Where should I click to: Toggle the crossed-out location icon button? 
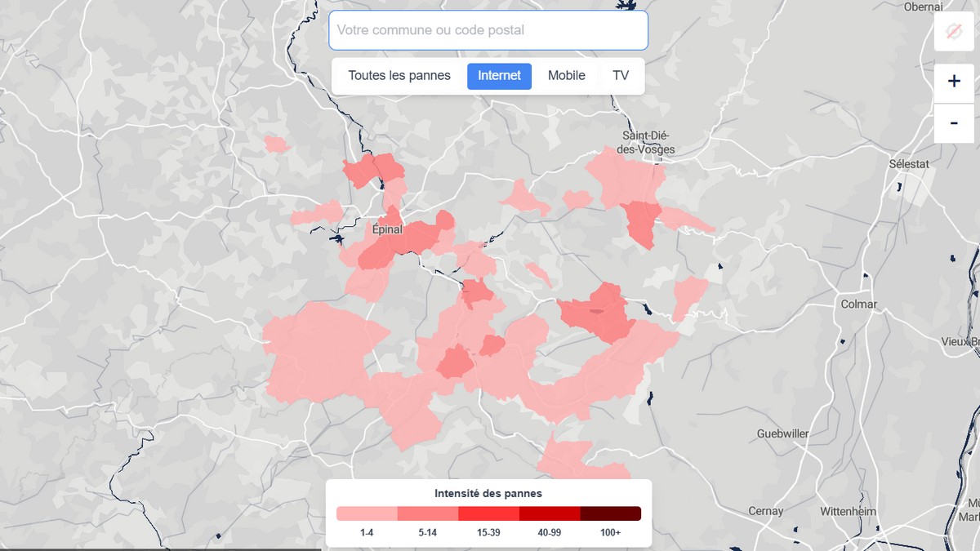[x=954, y=32]
